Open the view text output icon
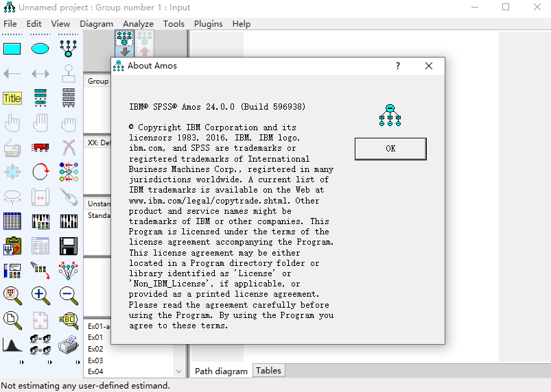551x392 pixels. (x=40, y=246)
